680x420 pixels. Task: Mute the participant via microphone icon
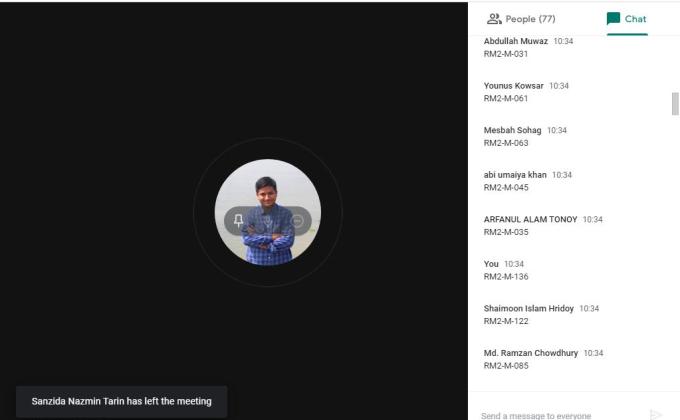click(268, 220)
